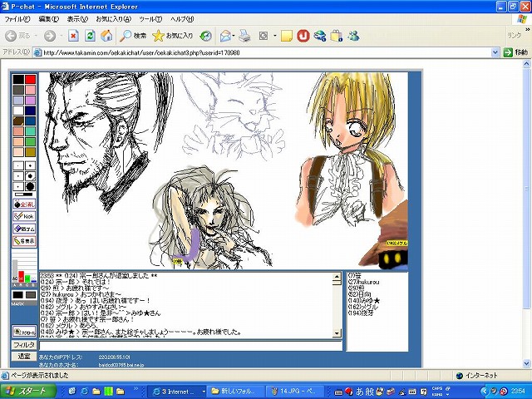Image resolution: width=532 pixels, height=399 pixels.
Task: Open the お気に入り(A) menu
Action: click(x=113, y=19)
